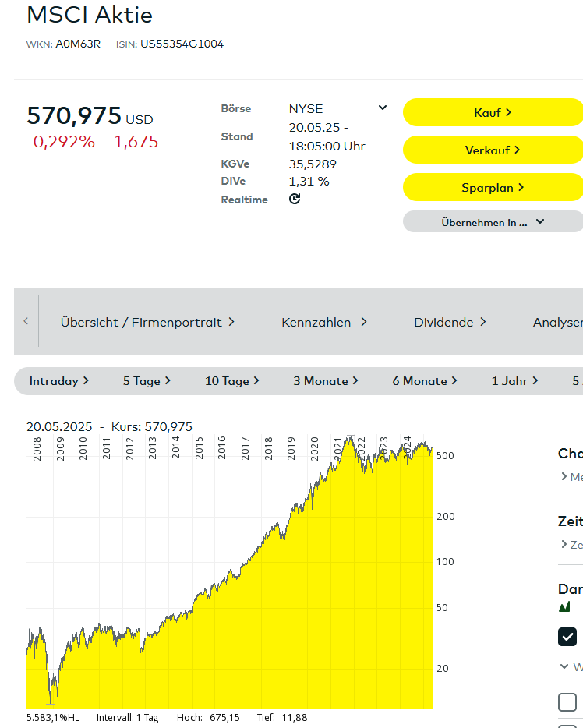
Task: Click the WKN value A0M63R
Action: pos(78,44)
